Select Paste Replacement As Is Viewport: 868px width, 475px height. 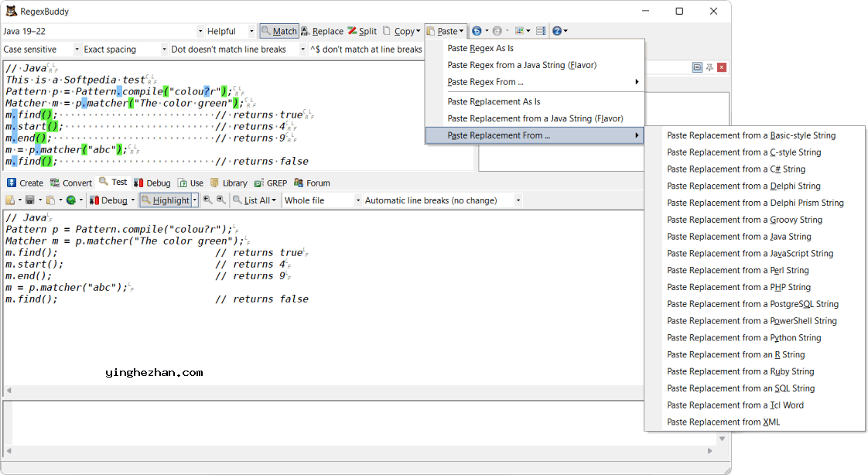(494, 101)
